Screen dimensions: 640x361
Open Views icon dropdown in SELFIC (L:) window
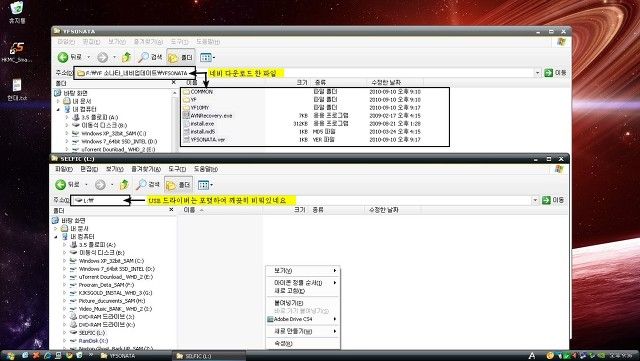click(x=205, y=185)
